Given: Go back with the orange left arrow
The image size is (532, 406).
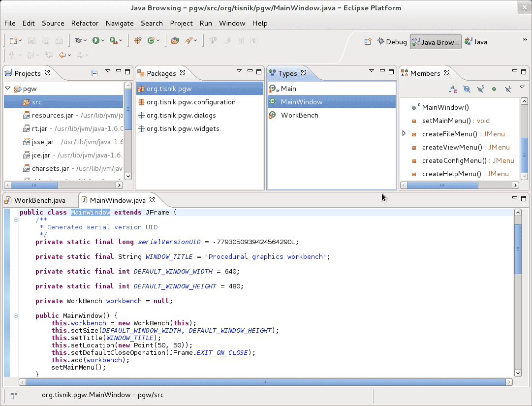Looking at the screenshot, I should click(x=63, y=55).
